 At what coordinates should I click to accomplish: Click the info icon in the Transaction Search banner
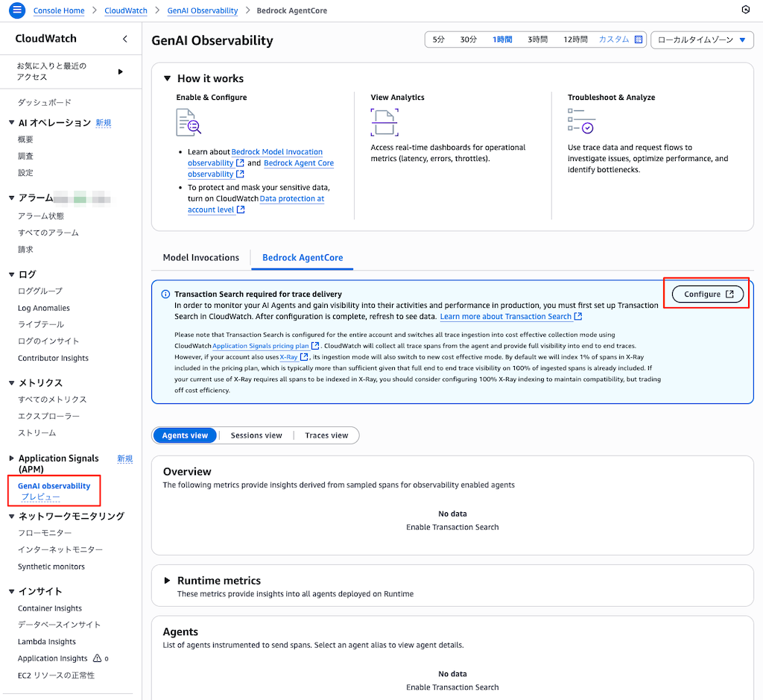click(165, 294)
